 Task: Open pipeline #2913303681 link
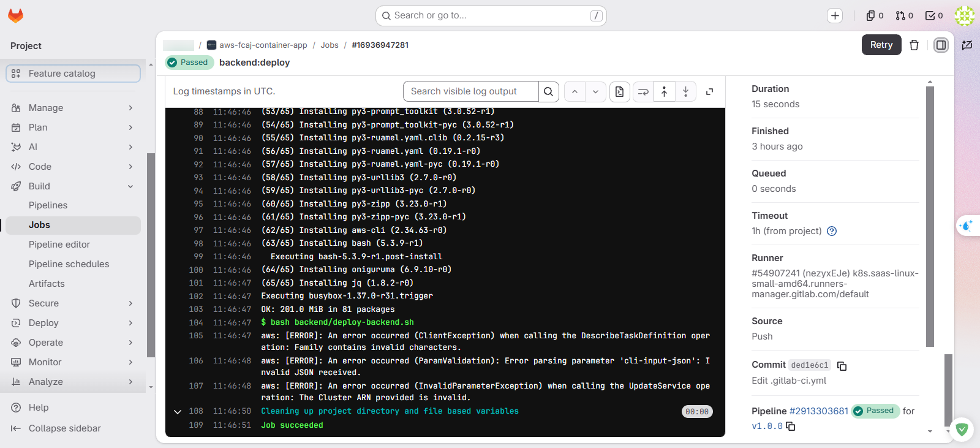(x=819, y=411)
